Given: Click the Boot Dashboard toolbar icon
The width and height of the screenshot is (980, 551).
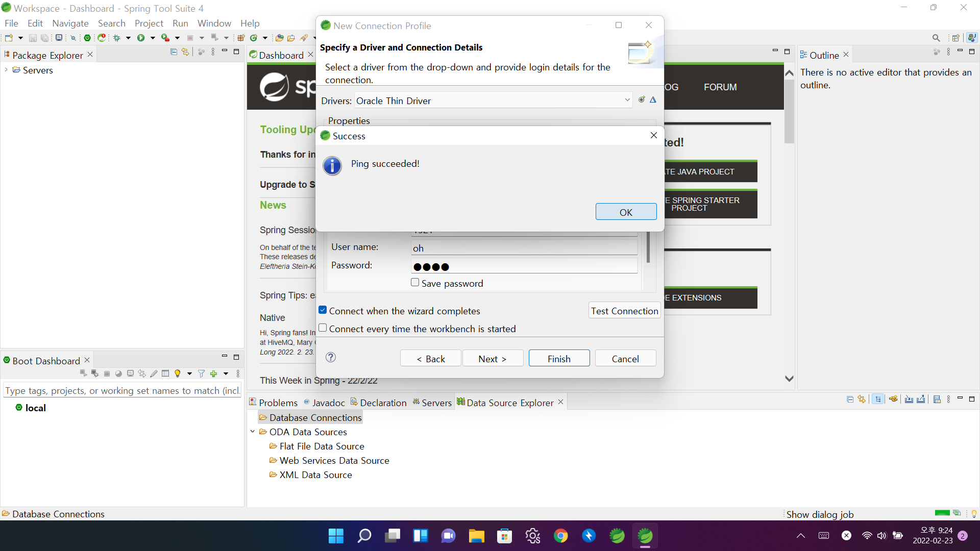Looking at the screenshot, I should point(87,38).
